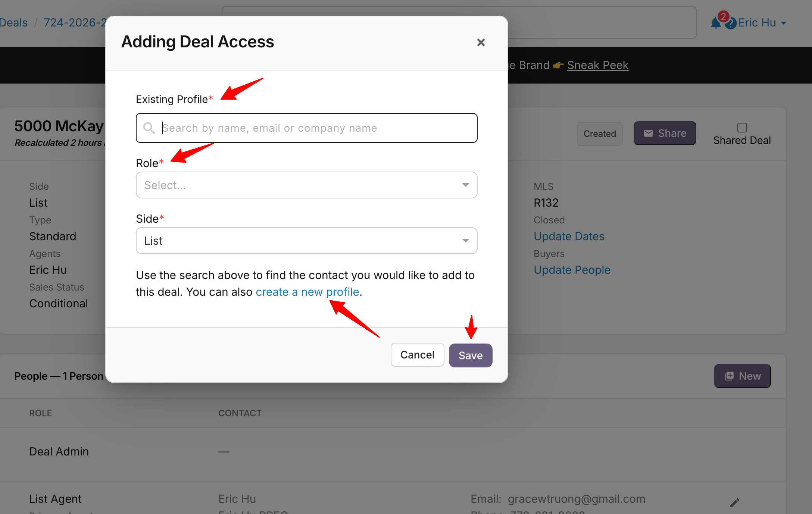Viewport: 812px width, 514px height.
Task: Open the Role dropdown
Action: [306, 185]
